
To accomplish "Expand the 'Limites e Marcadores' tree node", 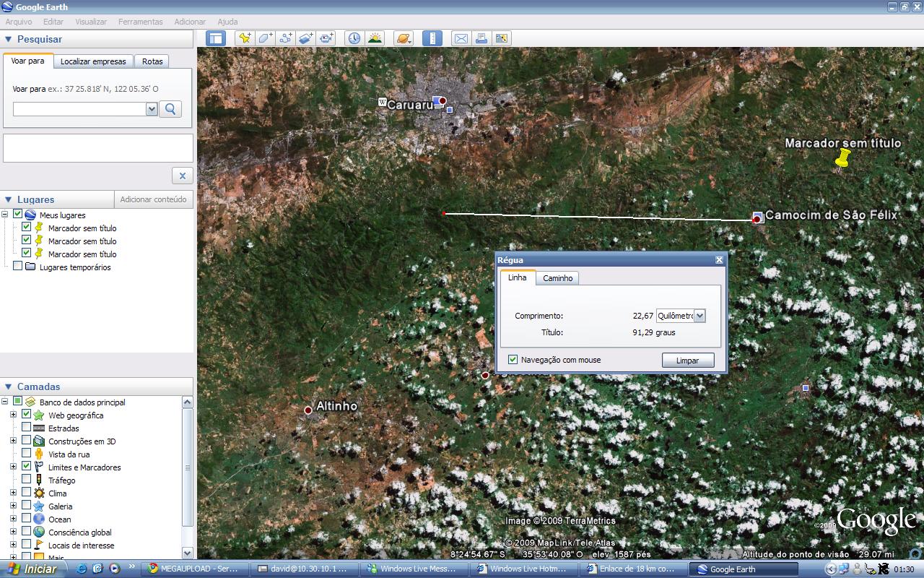I will pos(13,467).
